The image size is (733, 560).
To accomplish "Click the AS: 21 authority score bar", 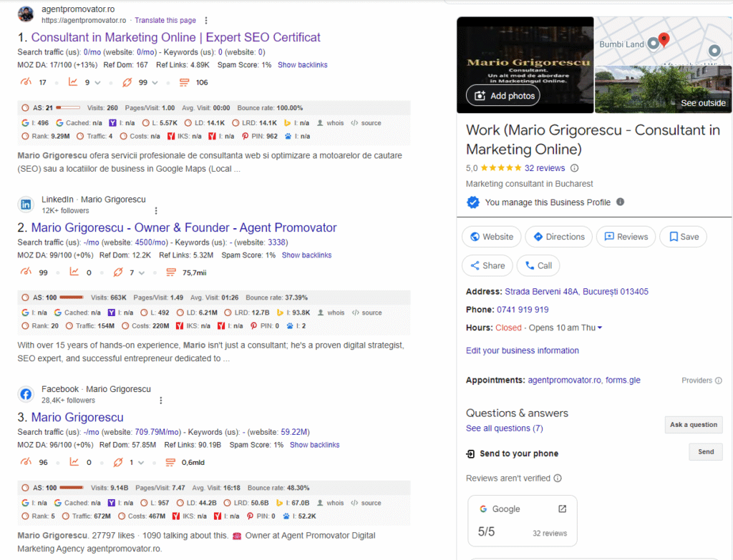I will click(x=68, y=108).
